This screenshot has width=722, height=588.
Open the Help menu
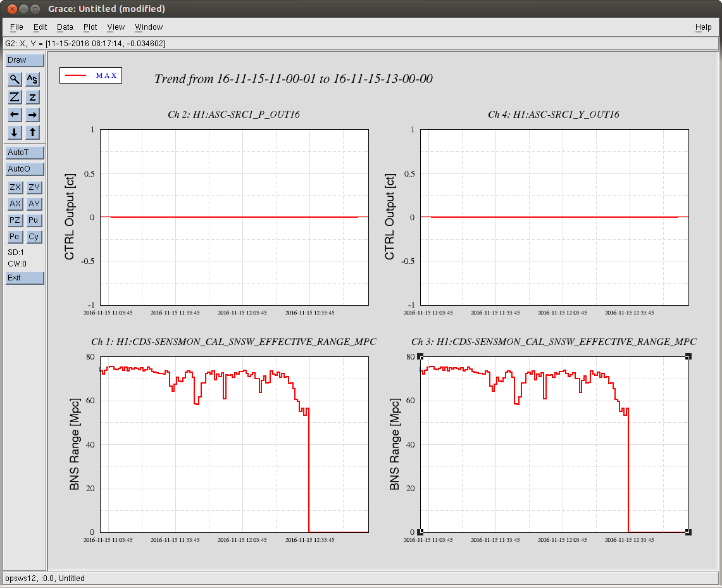point(703,27)
